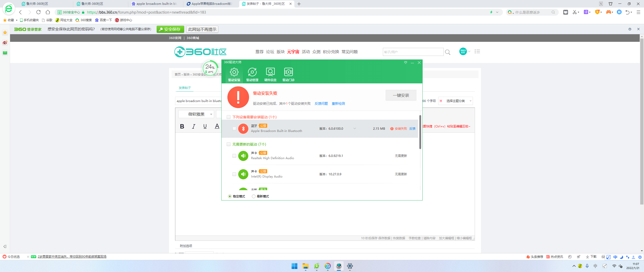Click 此网站不再提示 button
Image resolution: width=644 pixels, height=272 pixels.
point(202,29)
